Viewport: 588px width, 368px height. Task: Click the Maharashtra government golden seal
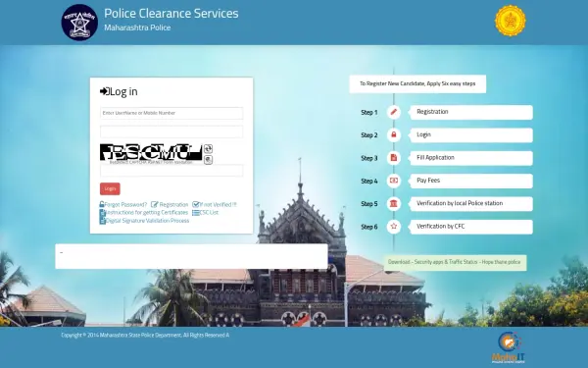click(510, 21)
